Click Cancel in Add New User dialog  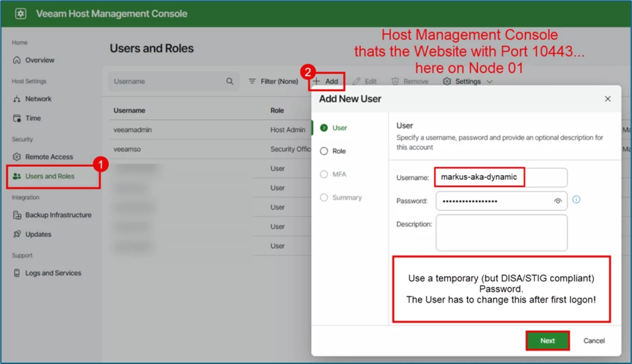[x=594, y=341]
